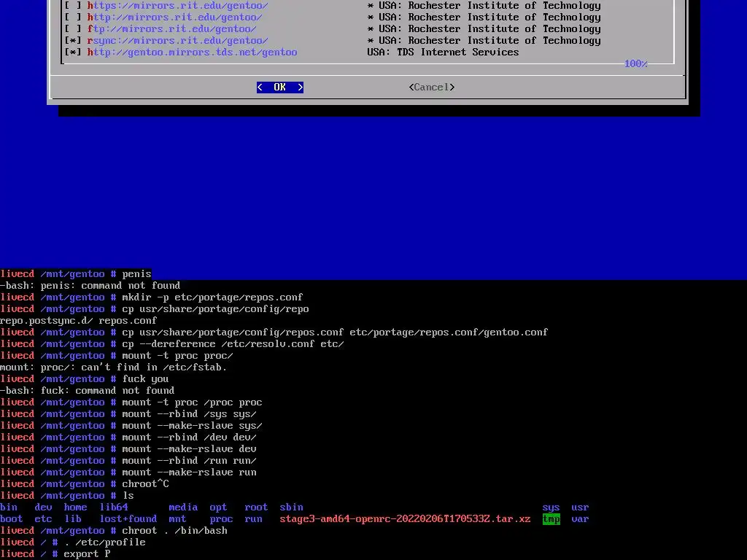The height and width of the screenshot is (560, 747).
Task: Check the https://mirrors.rit.edu/gentoo/ mirror checkbox
Action: pyautogui.click(x=73, y=6)
